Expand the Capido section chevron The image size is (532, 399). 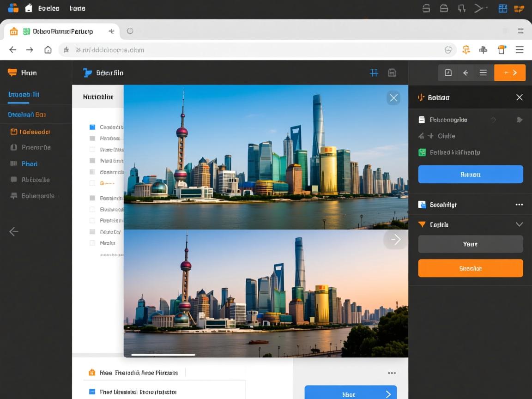click(x=519, y=224)
